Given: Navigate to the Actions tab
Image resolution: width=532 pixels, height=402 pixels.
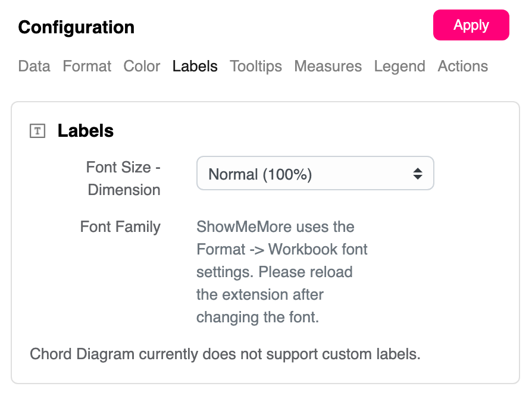Looking at the screenshot, I should point(462,66).
